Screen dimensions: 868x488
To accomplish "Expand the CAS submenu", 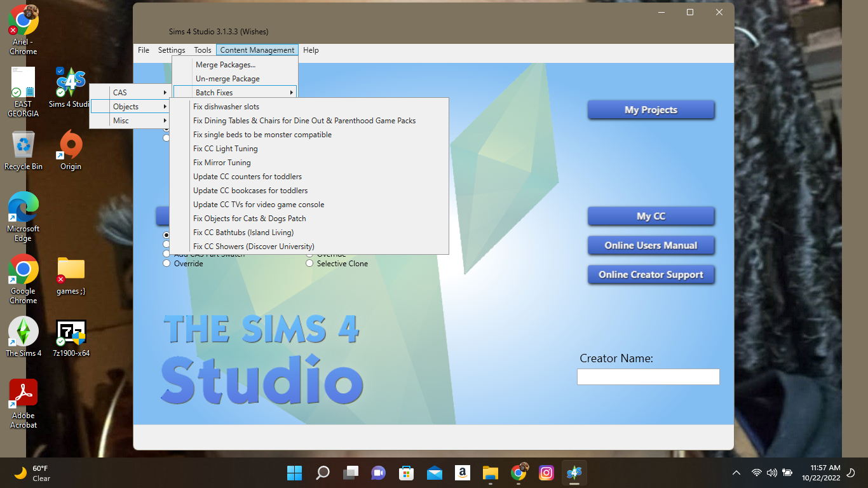I will (131, 92).
